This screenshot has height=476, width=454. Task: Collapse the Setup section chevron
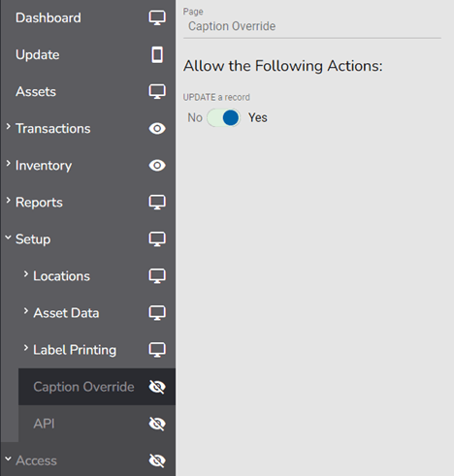[9, 238]
